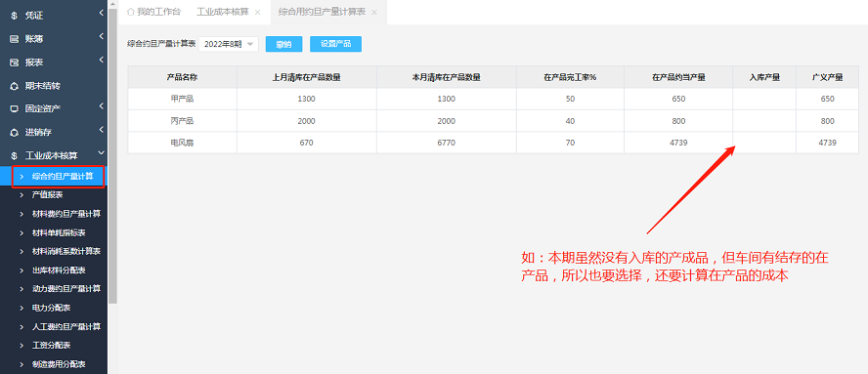Close the 综合用约旦产量计算表 tab
The width and height of the screenshot is (868, 374).
pyautogui.click(x=374, y=12)
